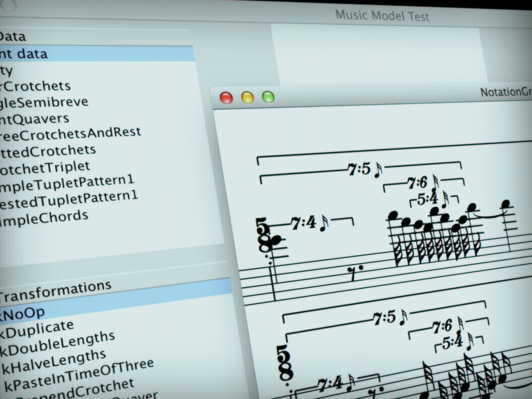This screenshot has width=532, height=399.
Task: Select "impleChords" in the data list
Action: 44,218
